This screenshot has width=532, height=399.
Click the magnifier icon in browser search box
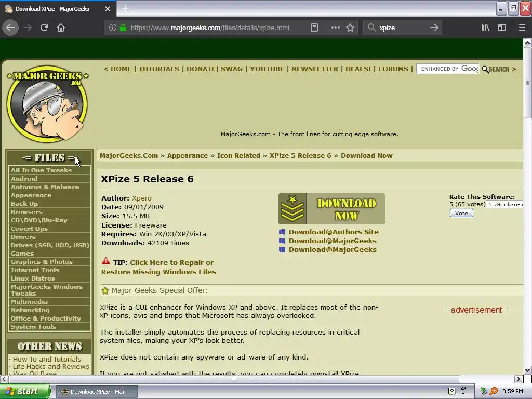(x=372, y=28)
